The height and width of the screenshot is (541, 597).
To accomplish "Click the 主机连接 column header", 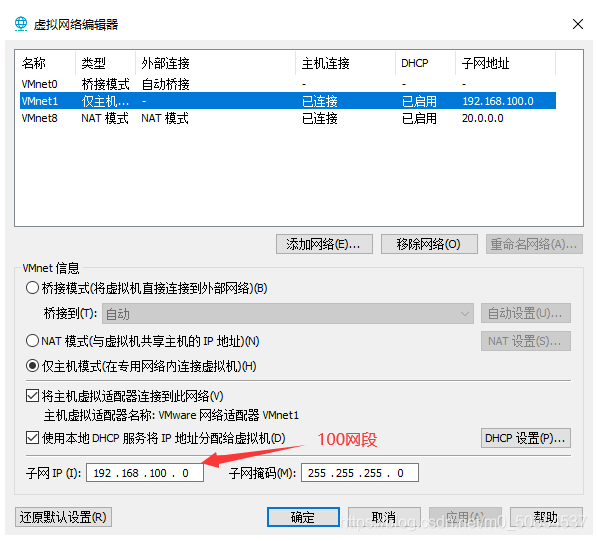I will pos(345,63).
